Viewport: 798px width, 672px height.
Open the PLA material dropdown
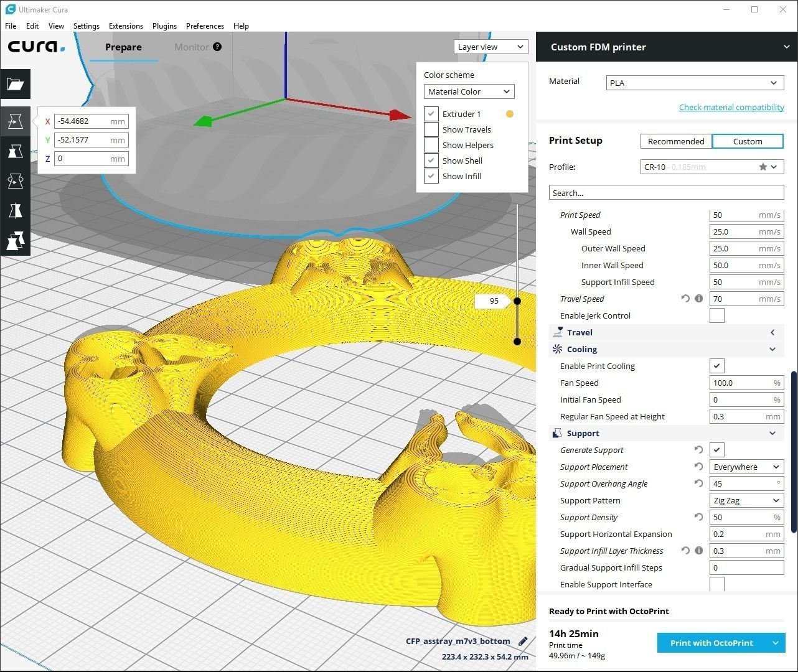[x=695, y=83]
